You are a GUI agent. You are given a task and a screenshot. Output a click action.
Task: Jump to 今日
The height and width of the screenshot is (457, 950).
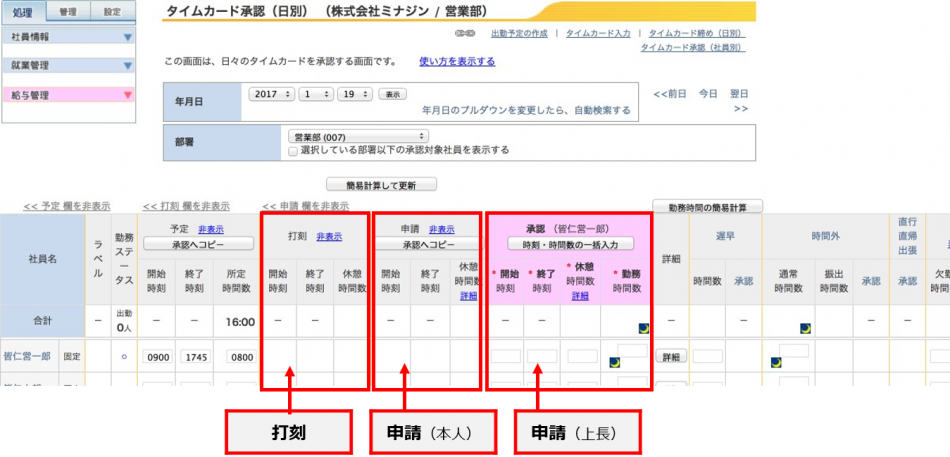pos(708,94)
